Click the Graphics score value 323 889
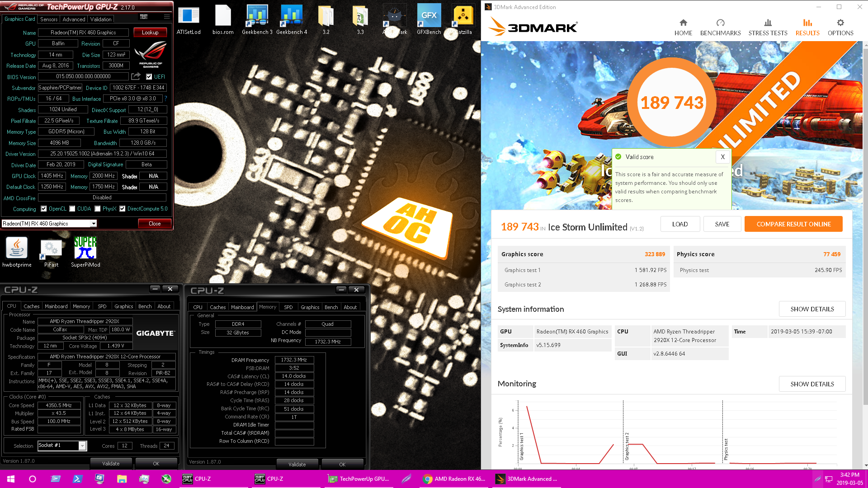Image resolution: width=868 pixels, height=488 pixels. coord(655,254)
